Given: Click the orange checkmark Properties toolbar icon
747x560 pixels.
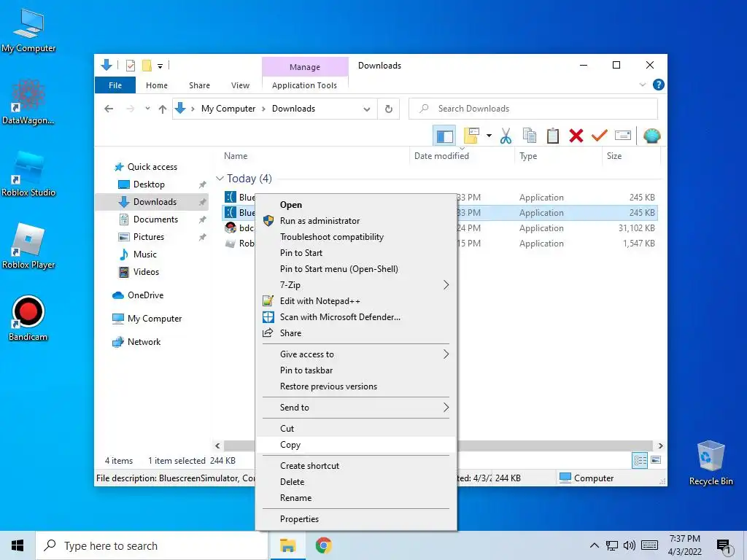Looking at the screenshot, I should pos(600,136).
